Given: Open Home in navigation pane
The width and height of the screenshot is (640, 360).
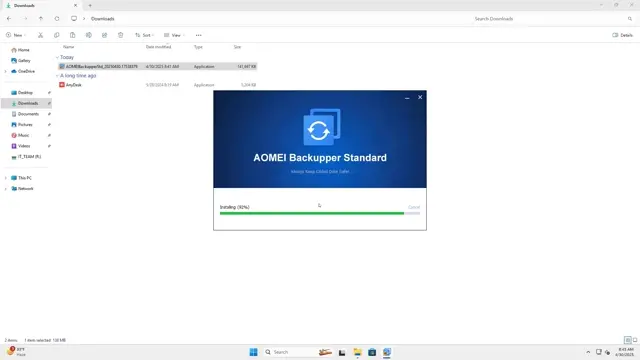Looking at the screenshot, I should [x=24, y=50].
